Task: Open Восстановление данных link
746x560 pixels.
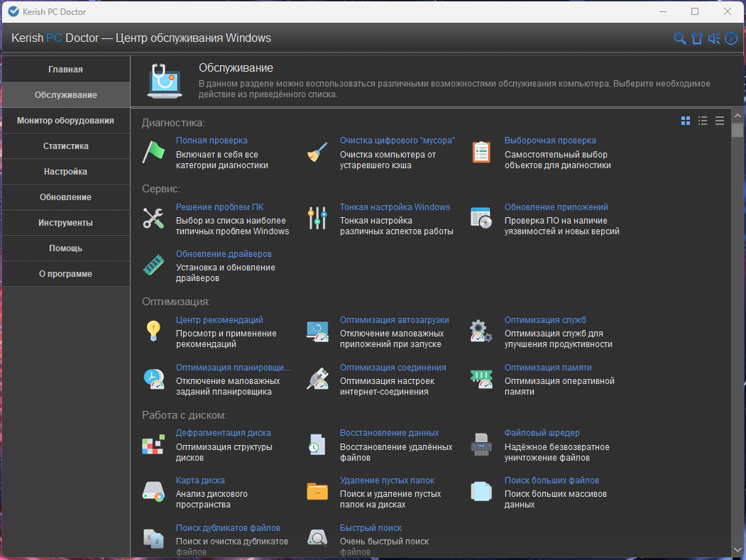Action: click(389, 433)
